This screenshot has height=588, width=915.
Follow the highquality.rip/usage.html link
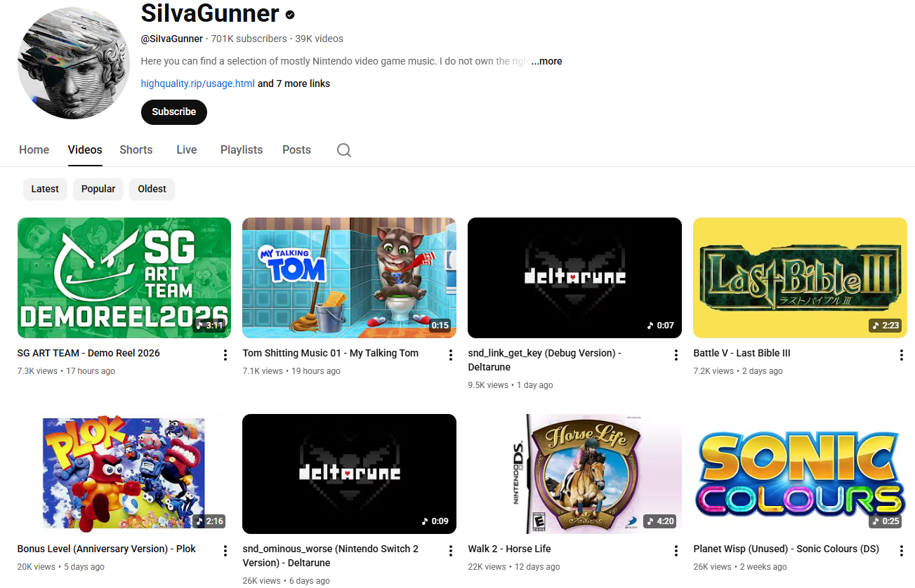197,83
